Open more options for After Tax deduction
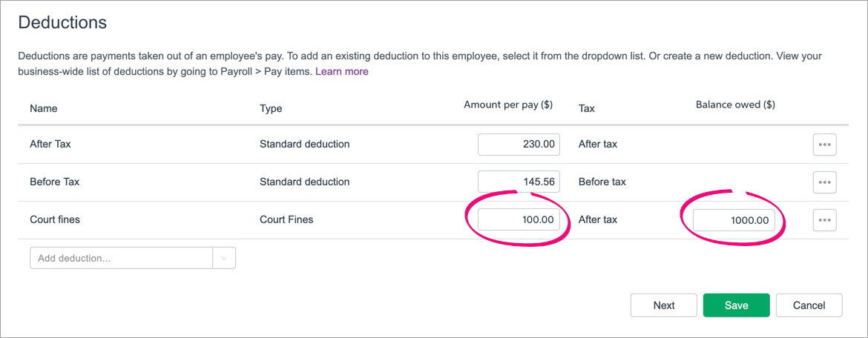868x338 pixels. pyautogui.click(x=824, y=145)
